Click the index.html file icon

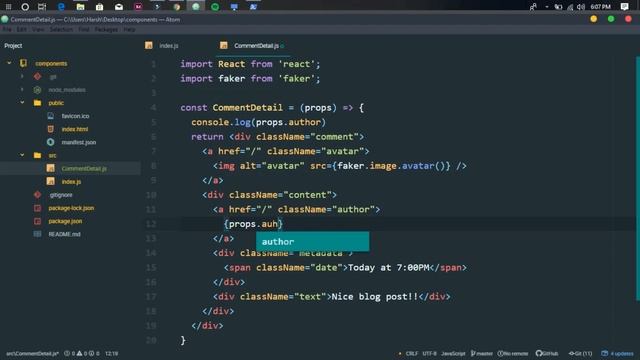50,129
